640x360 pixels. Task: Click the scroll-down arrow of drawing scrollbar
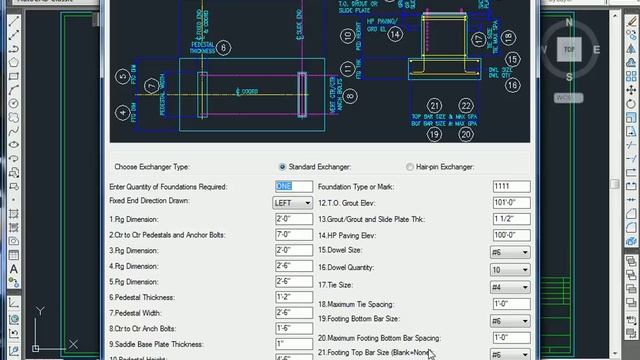615,353
